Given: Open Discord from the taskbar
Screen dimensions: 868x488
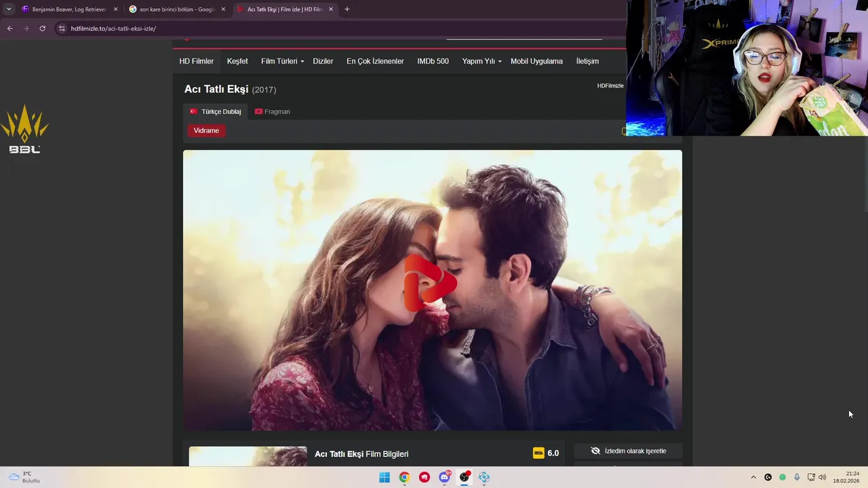Looking at the screenshot, I should (445, 477).
